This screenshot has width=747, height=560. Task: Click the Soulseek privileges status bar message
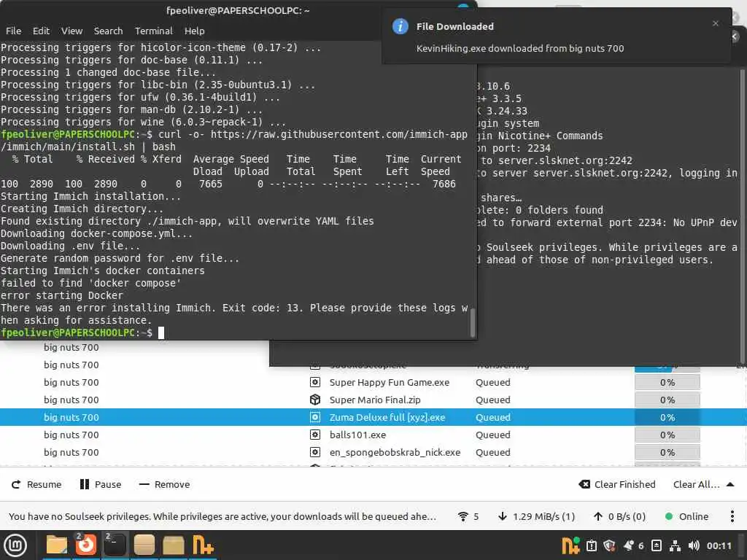click(x=222, y=516)
